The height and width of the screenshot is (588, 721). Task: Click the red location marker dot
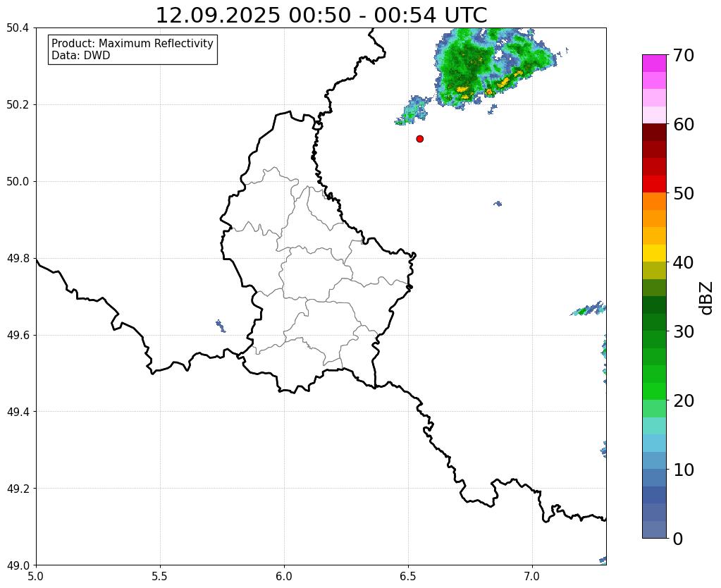tap(419, 139)
